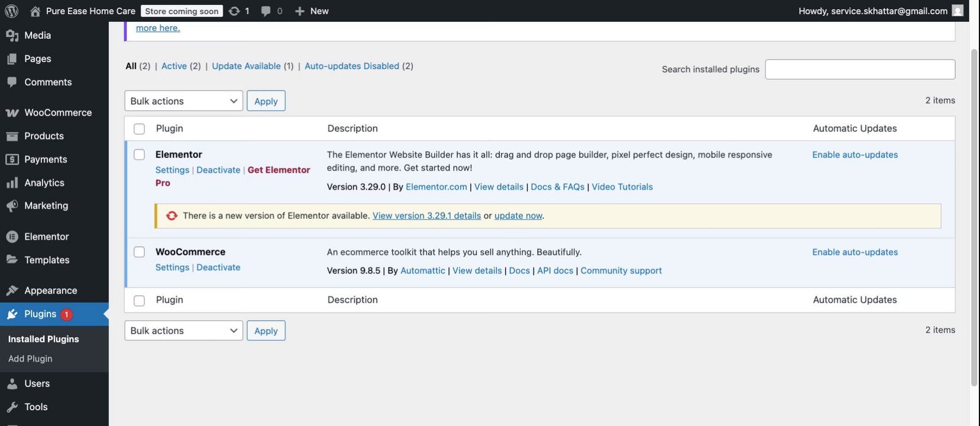Toggle the select-all checkbox in table header

(x=139, y=129)
